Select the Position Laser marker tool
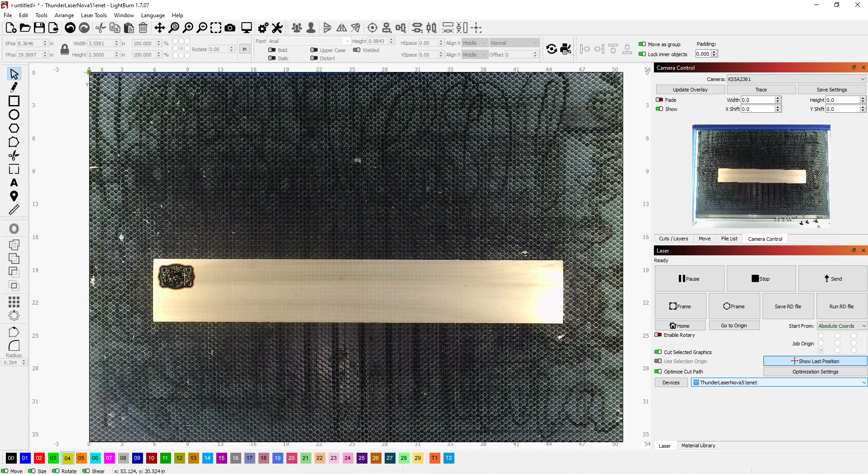The width and height of the screenshot is (868, 474). tap(14, 196)
